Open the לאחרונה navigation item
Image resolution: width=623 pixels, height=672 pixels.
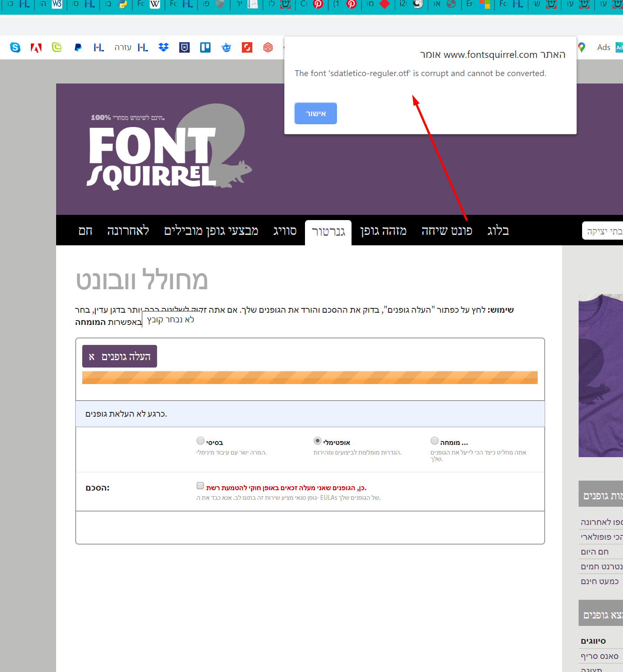point(128,231)
